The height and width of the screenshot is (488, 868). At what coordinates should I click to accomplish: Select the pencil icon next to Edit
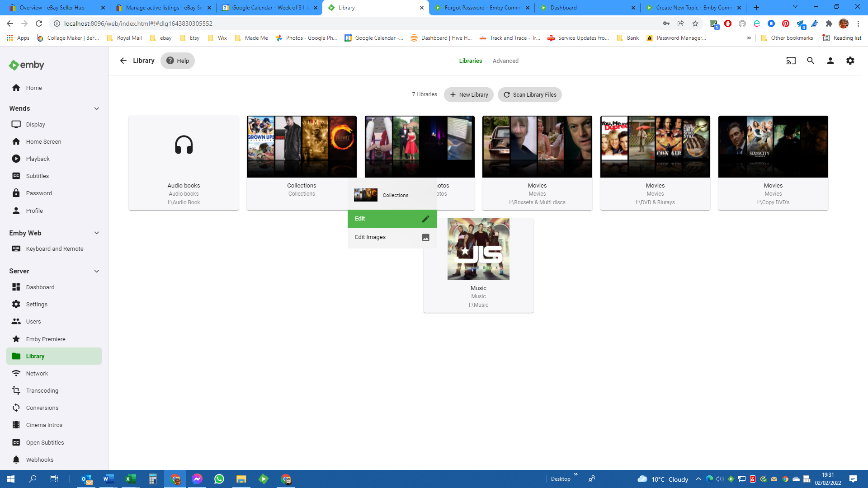click(425, 218)
